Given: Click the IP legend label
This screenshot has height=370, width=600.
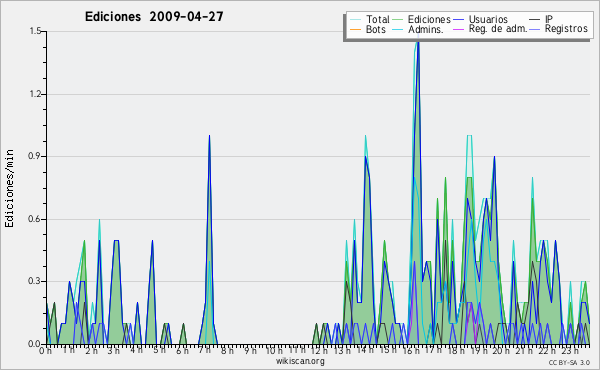Looking at the screenshot, I should tap(549, 19).
